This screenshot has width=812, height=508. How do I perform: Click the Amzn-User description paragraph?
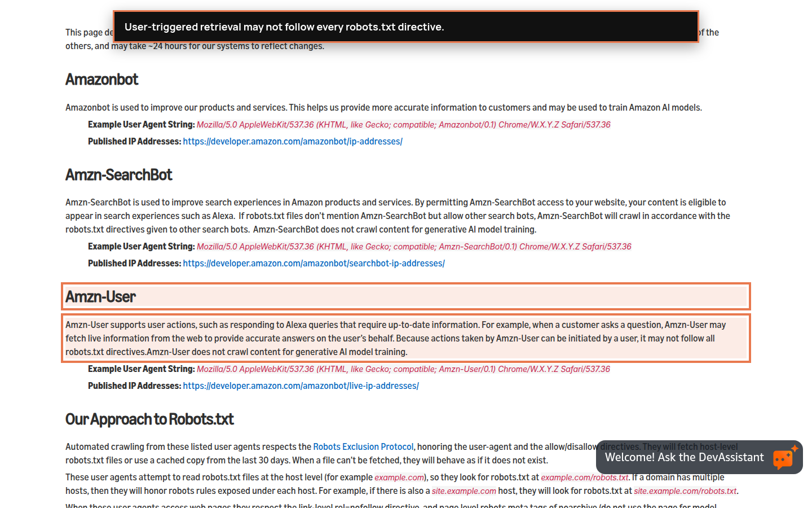point(406,338)
